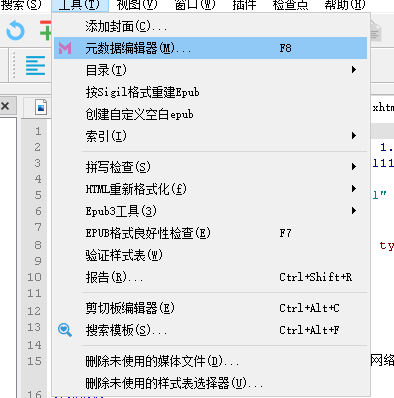The image size is (394, 398).
Task: Click line number 10 in the gutter
Action: pyautogui.click(x=34, y=277)
